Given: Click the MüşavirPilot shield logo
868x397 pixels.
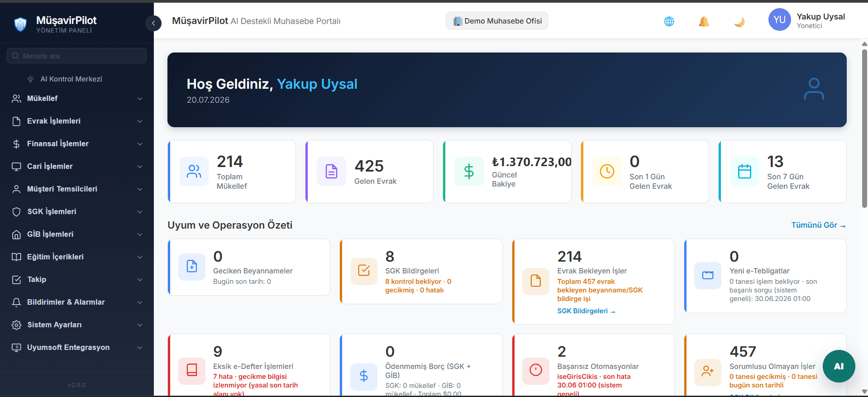Looking at the screenshot, I should coord(20,24).
